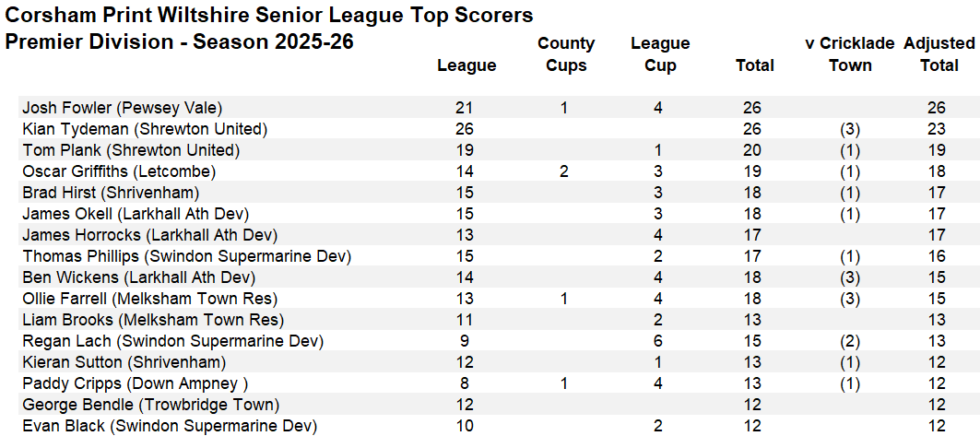Click the Total column header

755,65
